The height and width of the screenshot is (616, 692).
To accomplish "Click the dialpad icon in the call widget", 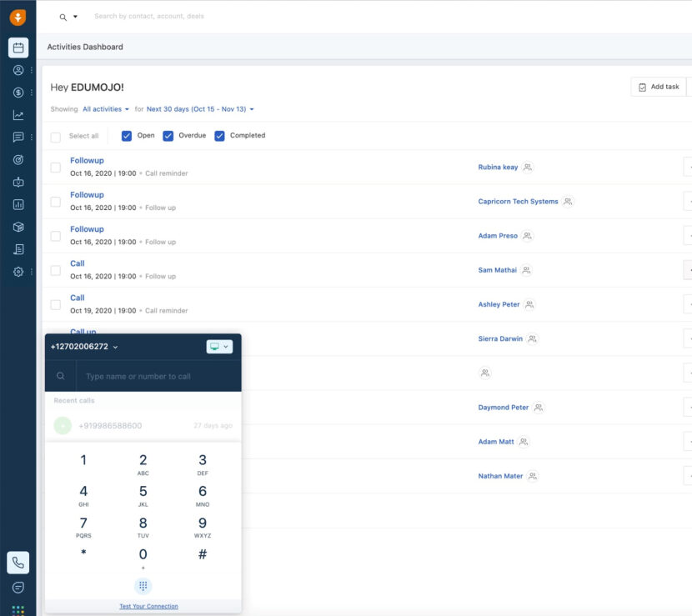I will click(x=143, y=586).
